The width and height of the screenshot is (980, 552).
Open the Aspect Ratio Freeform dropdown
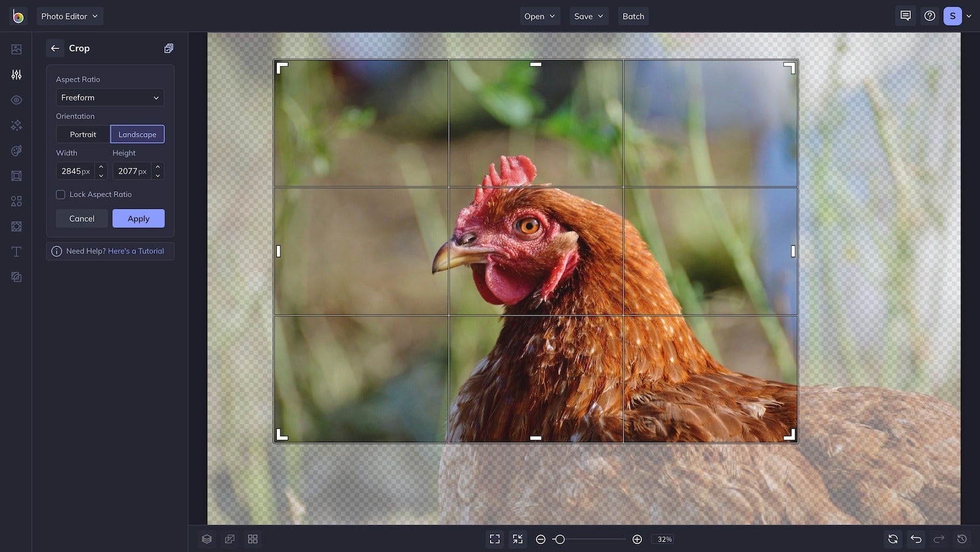110,97
